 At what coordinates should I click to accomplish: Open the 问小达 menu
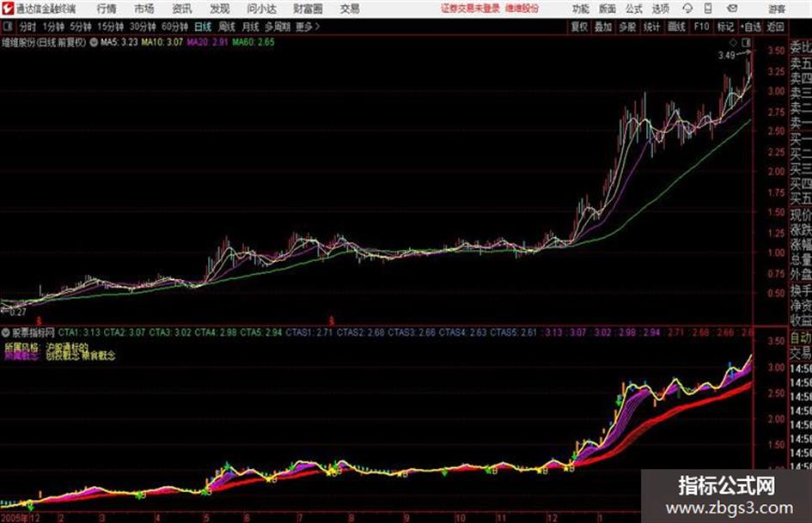point(261,9)
